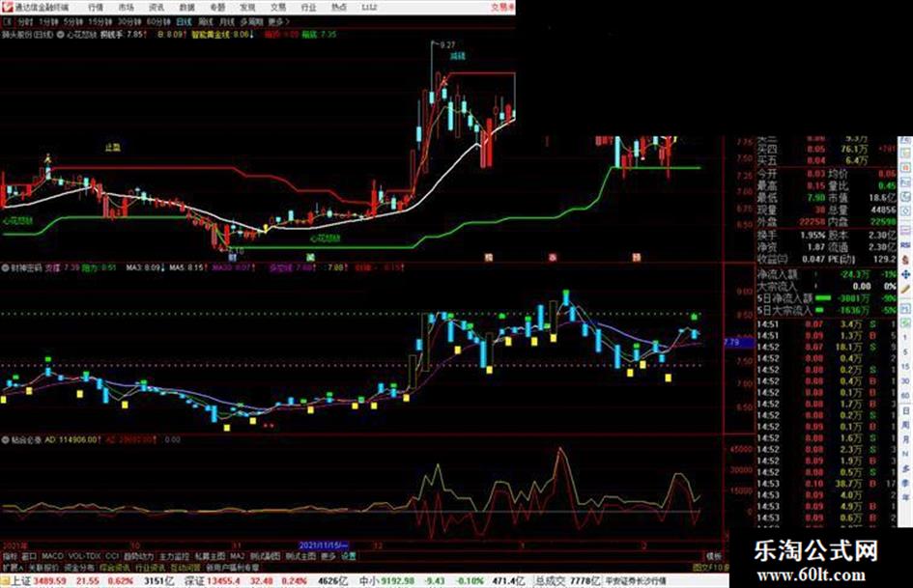The height and width of the screenshot is (588, 913).
Task: Click the 换手 1.95% value
Action: (x=813, y=236)
